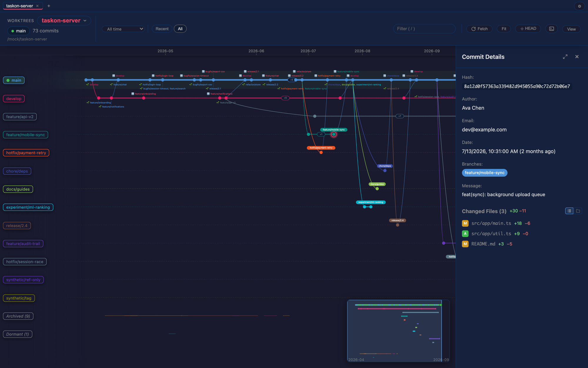Select the main branch lane label

pyautogui.click(x=14, y=80)
